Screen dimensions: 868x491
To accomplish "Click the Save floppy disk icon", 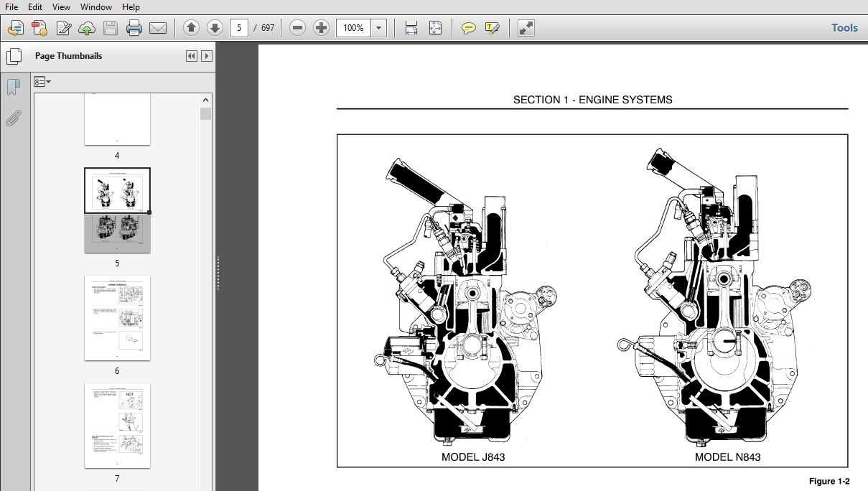I will point(110,28).
